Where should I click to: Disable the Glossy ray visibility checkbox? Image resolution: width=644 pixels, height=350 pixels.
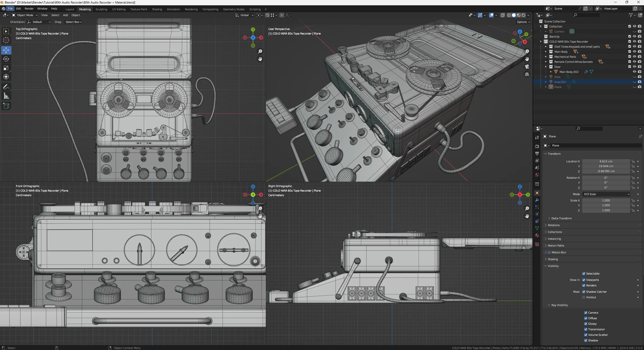click(585, 324)
